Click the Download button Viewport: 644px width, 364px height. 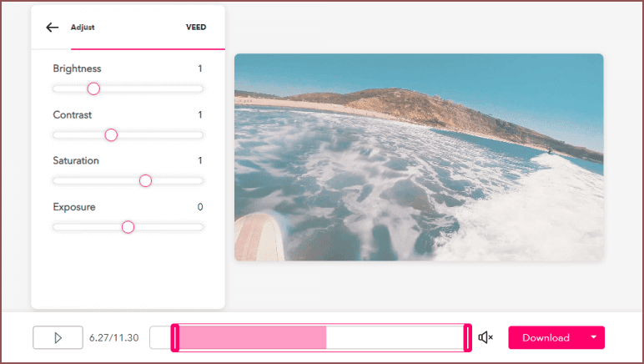pos(546,337)
